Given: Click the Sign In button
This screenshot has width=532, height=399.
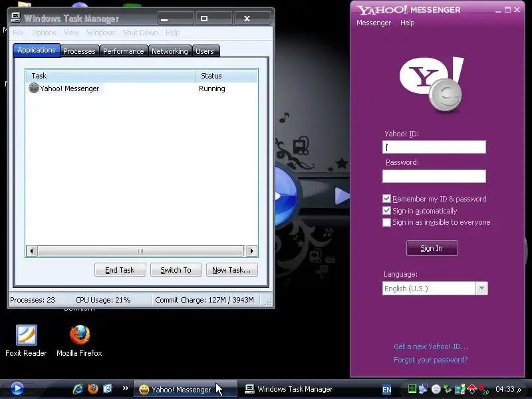Looking at the screenshot, I should [x=432, y=248].
